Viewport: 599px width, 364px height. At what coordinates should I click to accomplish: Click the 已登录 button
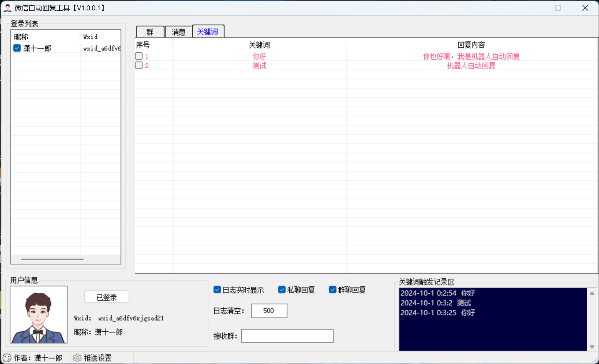click(x=107, y=297)
